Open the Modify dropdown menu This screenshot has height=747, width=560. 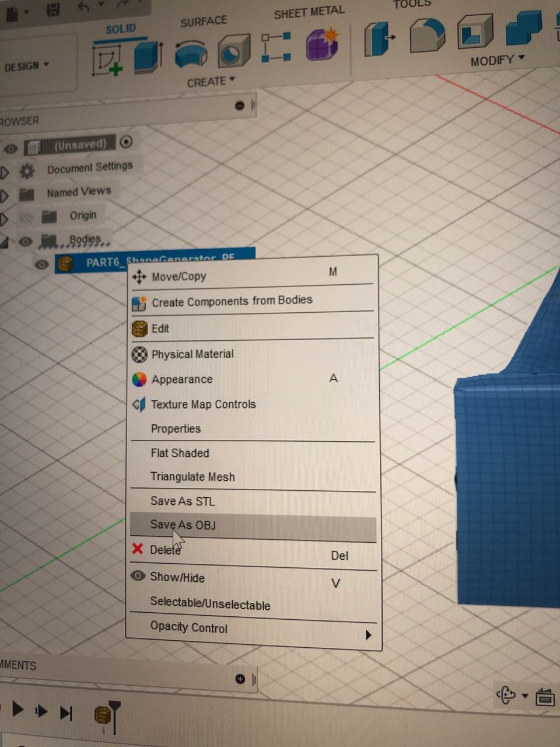click(x=498, y=61)
